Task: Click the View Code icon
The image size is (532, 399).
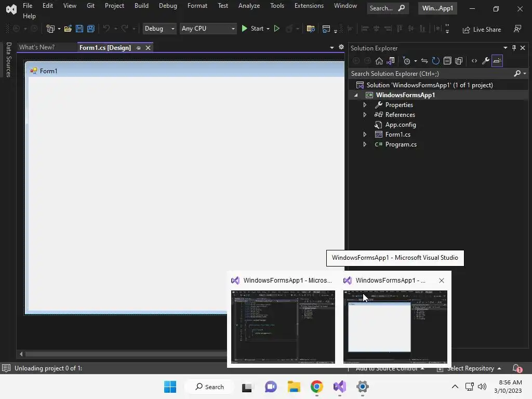Action: pos(474,61)
